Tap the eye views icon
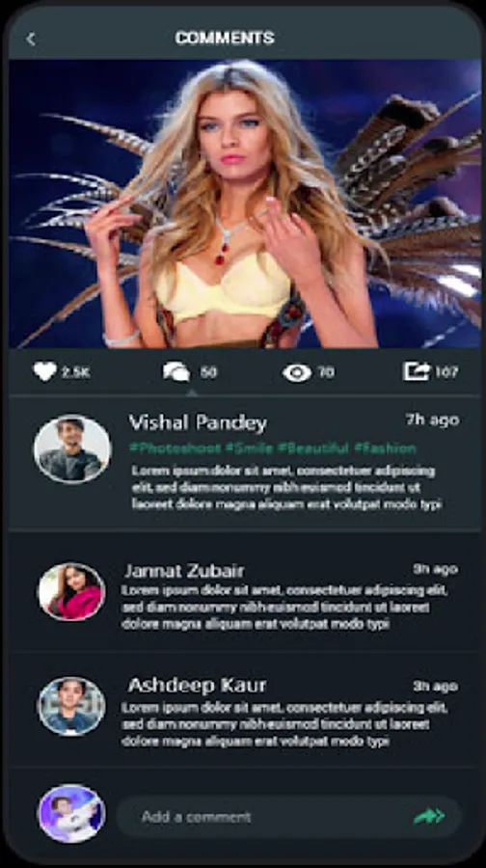This screenshot has width=486, height=868. pyautogui.click(x=297, y=372)
